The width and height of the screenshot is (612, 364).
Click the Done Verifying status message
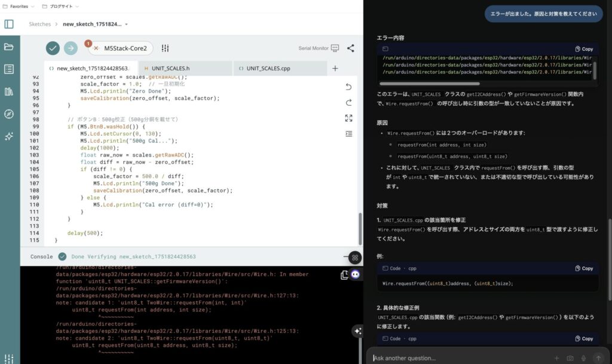point(133,256)
